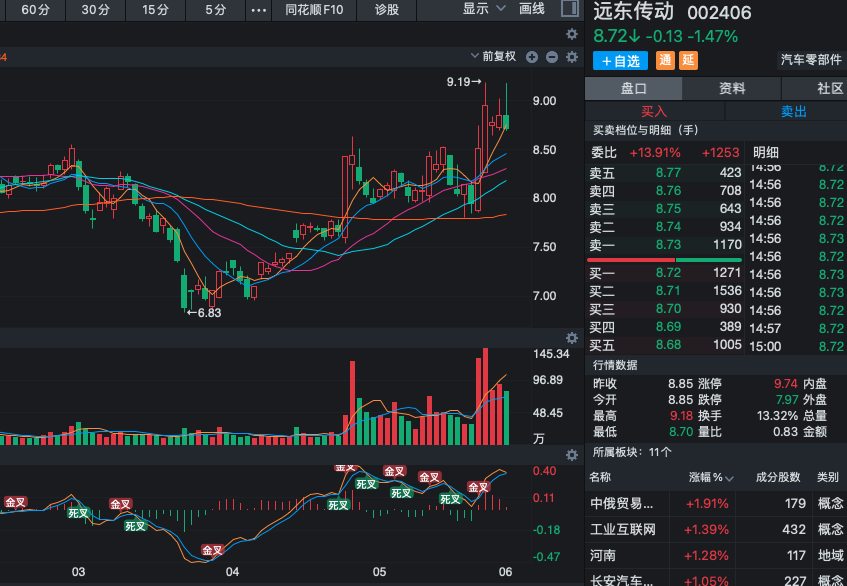Open the 诊股 stock diagnosis

387,10
